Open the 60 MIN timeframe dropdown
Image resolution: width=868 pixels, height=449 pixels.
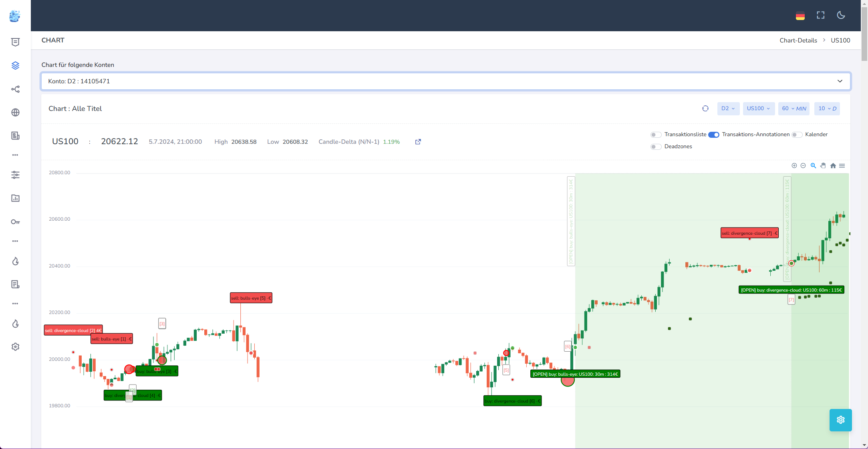[x=793, y=109]
